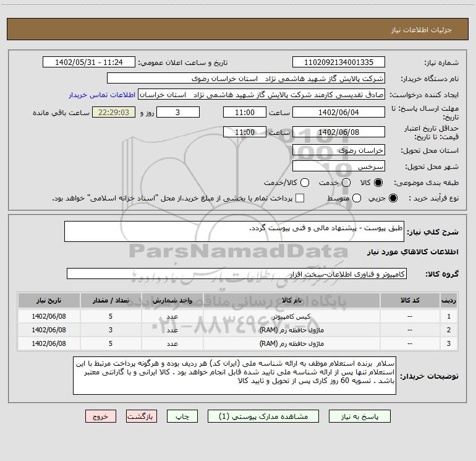Click the general description field طبق پیوست
Screen dimensions: 476x461
click(234, 231)
